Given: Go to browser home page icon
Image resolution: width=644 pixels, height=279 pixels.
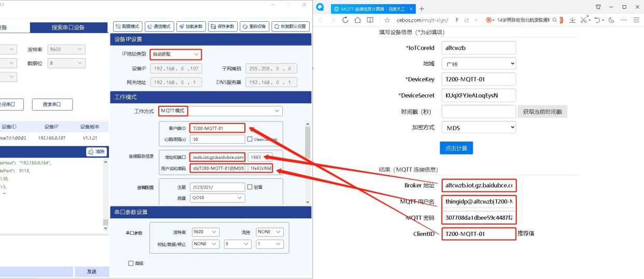Looking at the screenshot, I should pos(358,20).
